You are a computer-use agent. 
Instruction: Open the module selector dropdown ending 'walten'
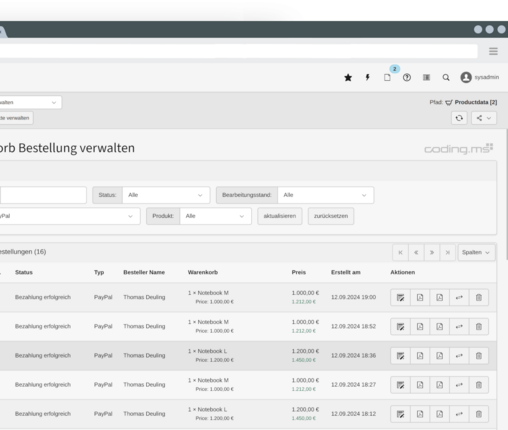point(30,102)
